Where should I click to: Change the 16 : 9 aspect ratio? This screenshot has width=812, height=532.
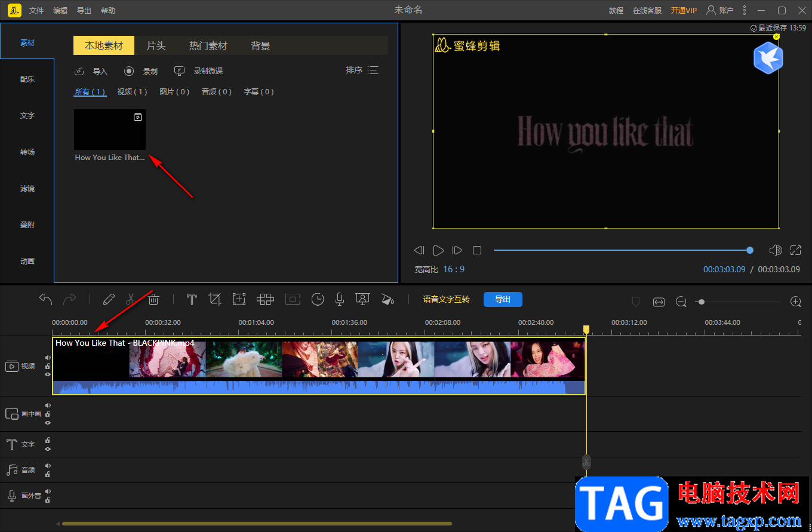(454, 269)
